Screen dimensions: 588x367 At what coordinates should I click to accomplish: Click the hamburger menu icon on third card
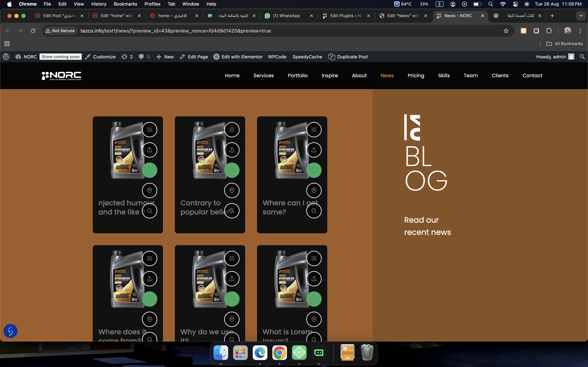point(314,130)
